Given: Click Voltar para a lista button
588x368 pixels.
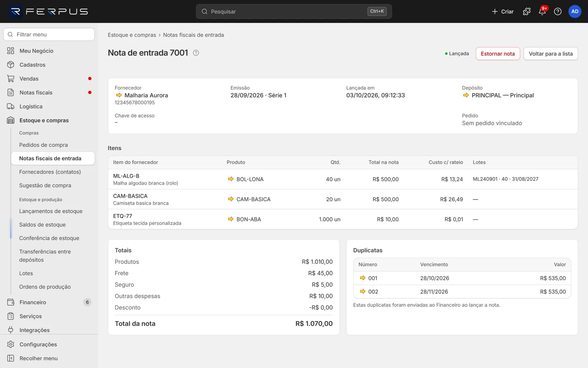Looking at the screenshot, I should (551, 54).
